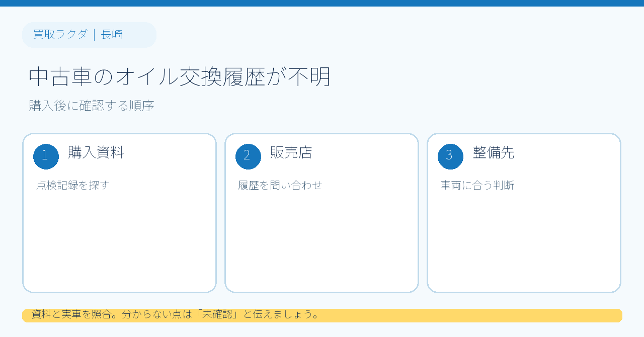Select the step 1 number circle

point(46,156)
